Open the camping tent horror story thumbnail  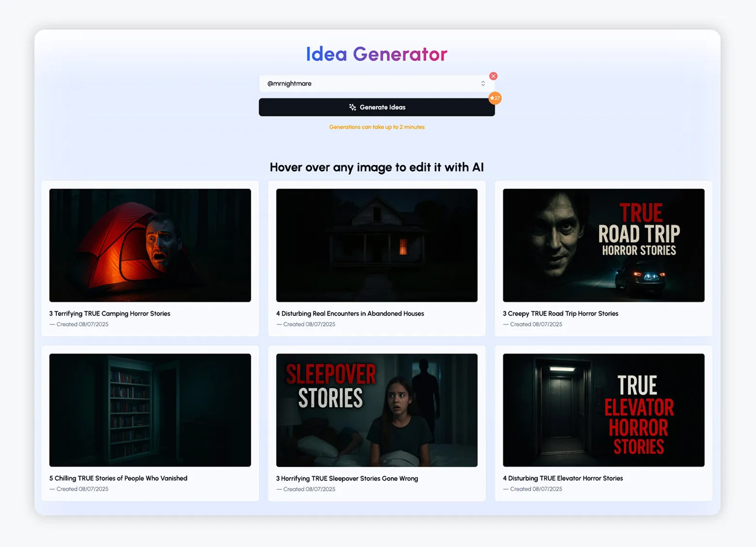[150, 245]
